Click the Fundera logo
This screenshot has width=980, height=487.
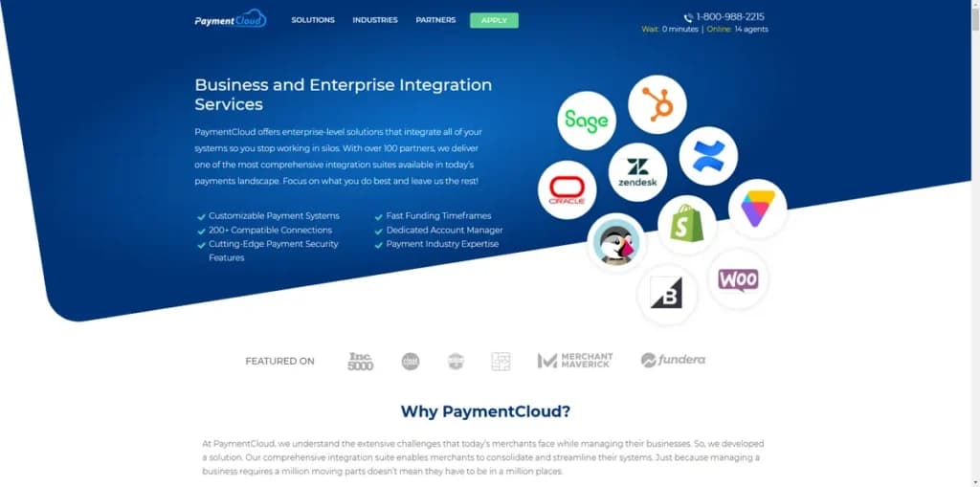673,360
